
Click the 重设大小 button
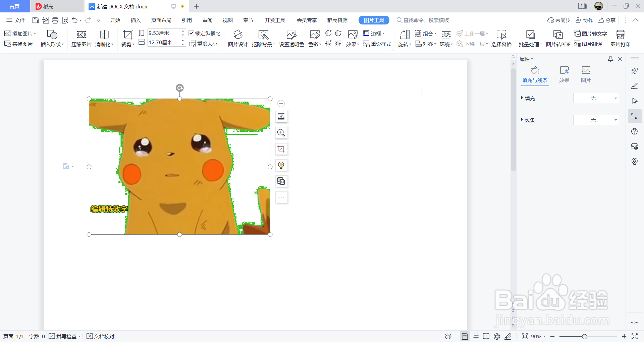click(203, 44)
